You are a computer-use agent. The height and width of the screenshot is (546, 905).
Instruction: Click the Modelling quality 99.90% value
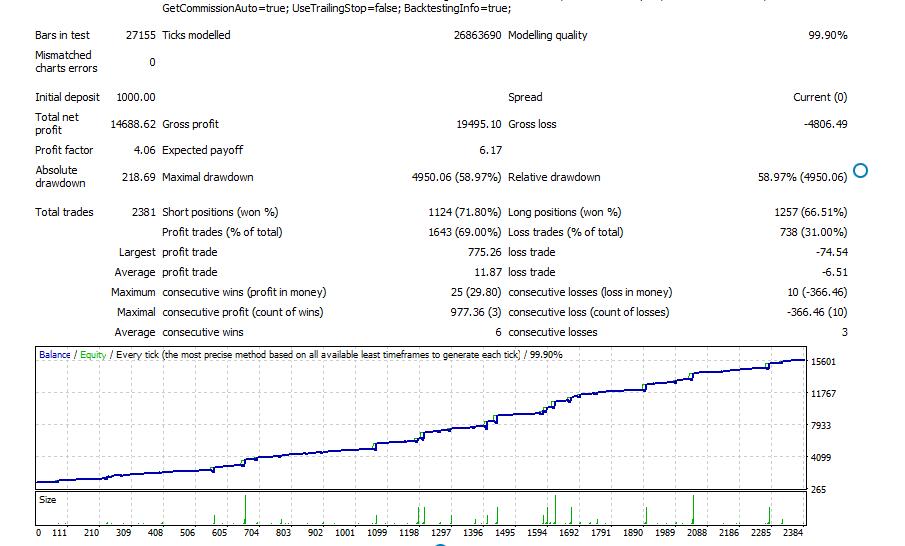click(x=827, y=35)
